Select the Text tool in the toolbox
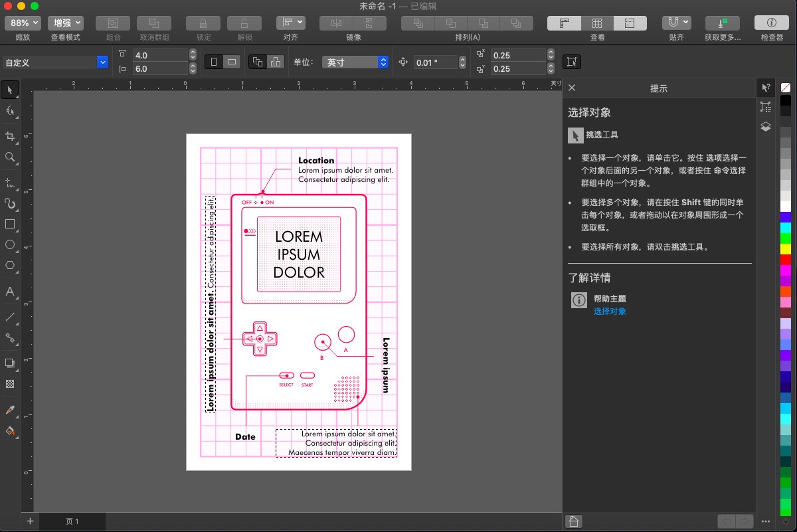This screenshot has width=797, height=532. click(10, 292)
